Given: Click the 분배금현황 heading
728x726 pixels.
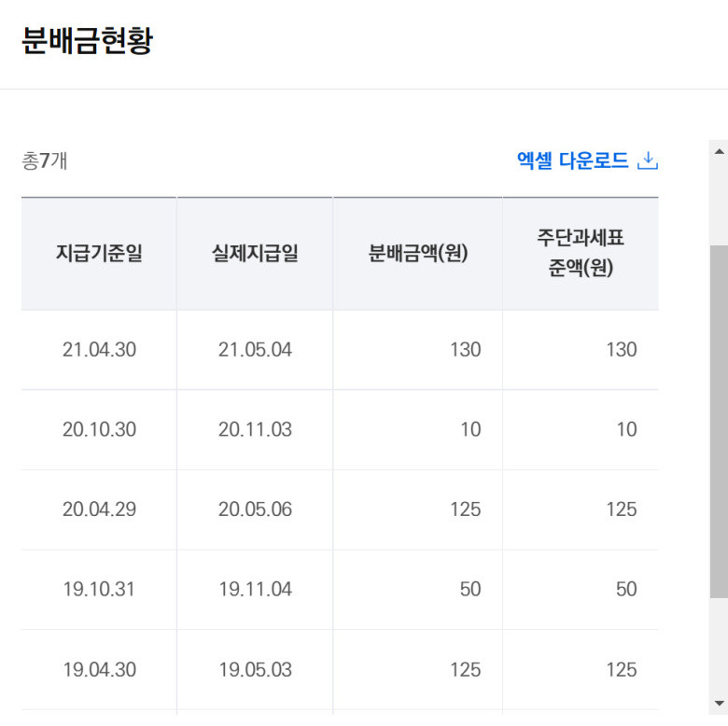Looking at the screenshot, I should [x=88, y=41].
